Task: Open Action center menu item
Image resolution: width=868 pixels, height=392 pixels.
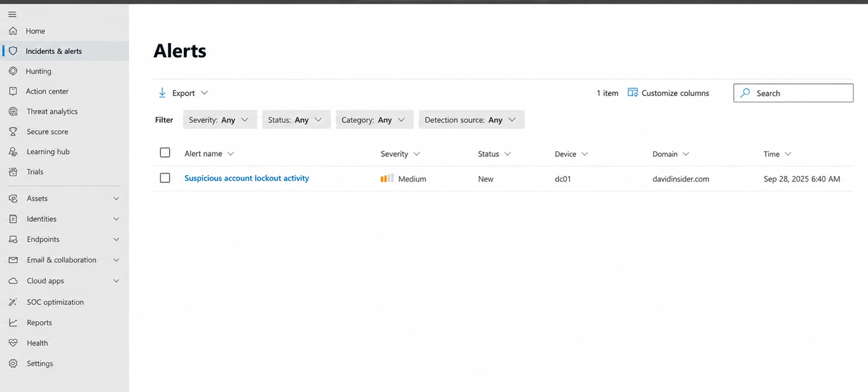Action: tap(64, 91)
